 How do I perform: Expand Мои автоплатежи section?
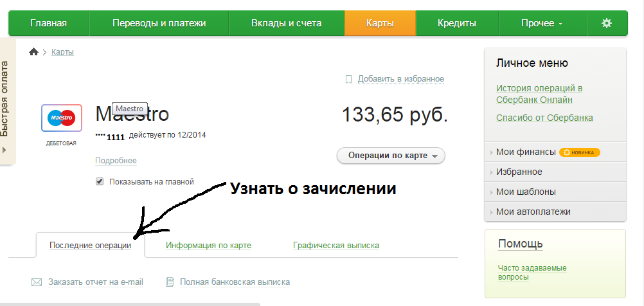tap(533, 212)
